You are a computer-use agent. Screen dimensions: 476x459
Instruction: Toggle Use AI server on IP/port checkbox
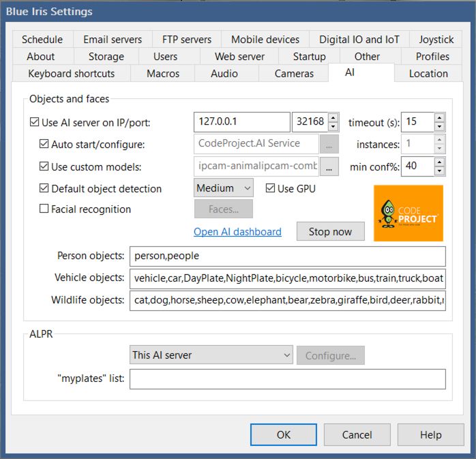[x=34, y=122]
